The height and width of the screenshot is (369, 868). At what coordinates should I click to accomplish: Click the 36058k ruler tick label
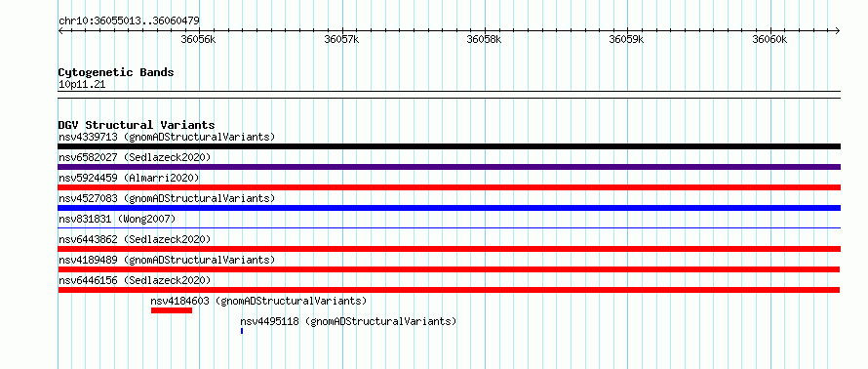[484, 39]
